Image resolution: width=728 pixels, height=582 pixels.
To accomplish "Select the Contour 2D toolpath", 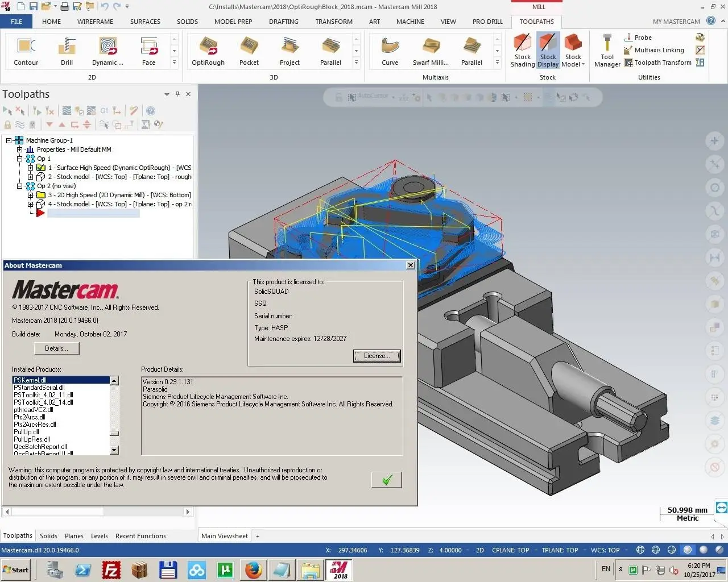I will [26, 52].
